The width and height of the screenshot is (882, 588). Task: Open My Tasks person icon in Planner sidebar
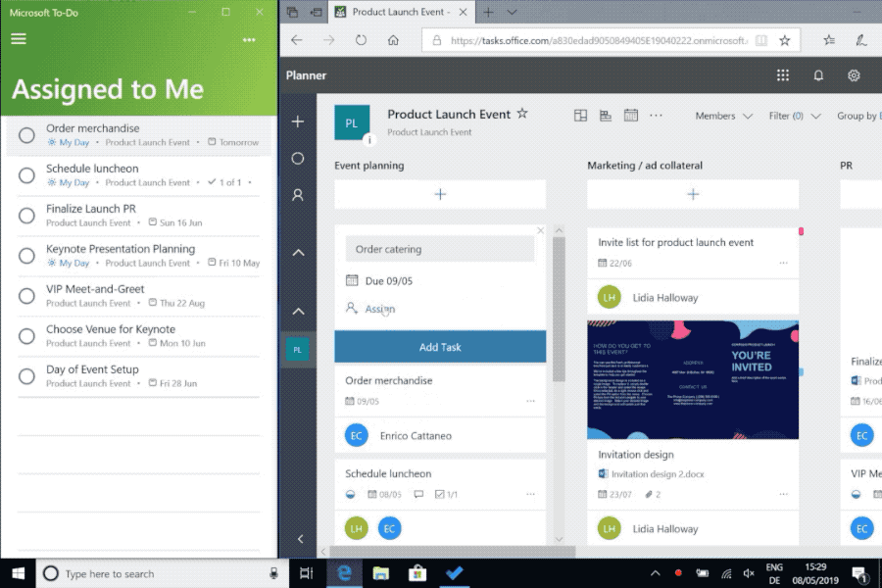[298, 195]
